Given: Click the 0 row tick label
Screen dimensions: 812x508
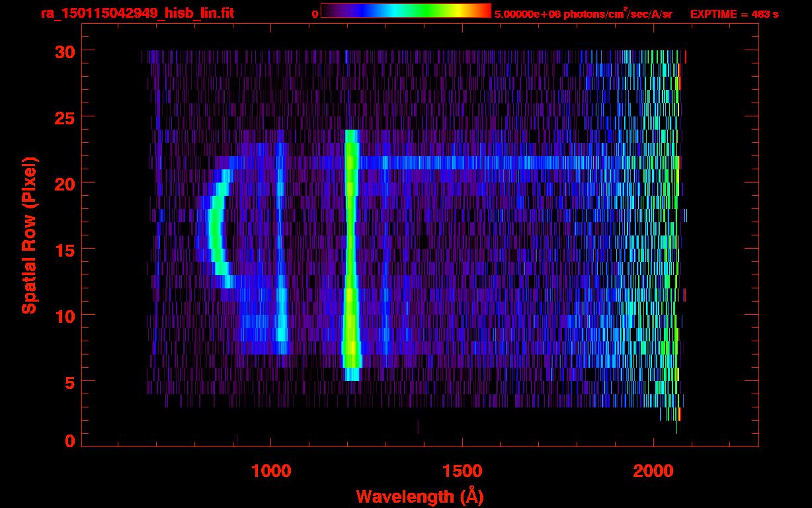Looking at the screenshot, I should [69, 441].
